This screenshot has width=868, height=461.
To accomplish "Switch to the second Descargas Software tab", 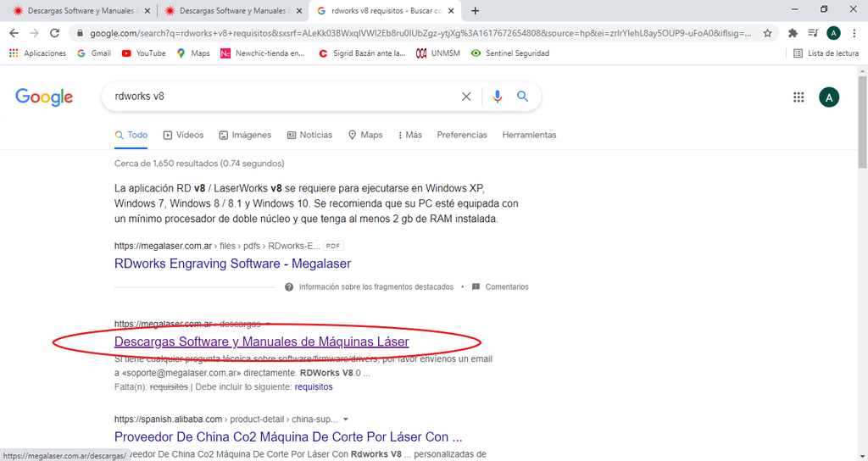I will click(232, 10).
